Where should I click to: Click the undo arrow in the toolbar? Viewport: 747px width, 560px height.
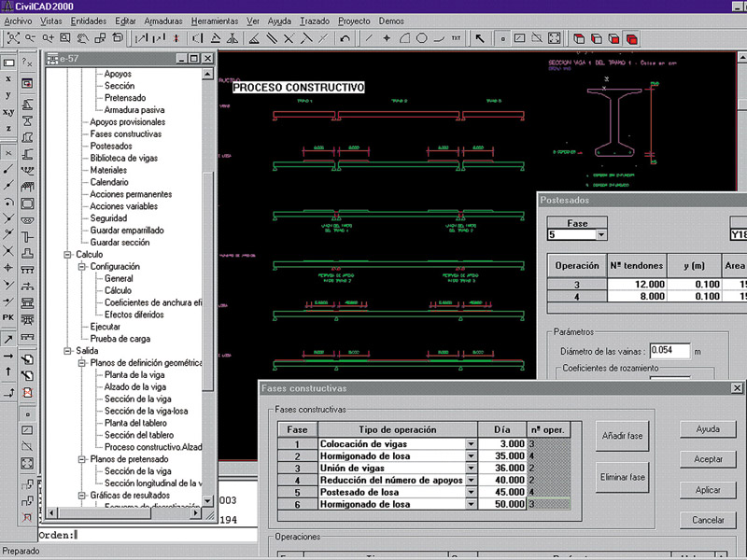[345, 39]
